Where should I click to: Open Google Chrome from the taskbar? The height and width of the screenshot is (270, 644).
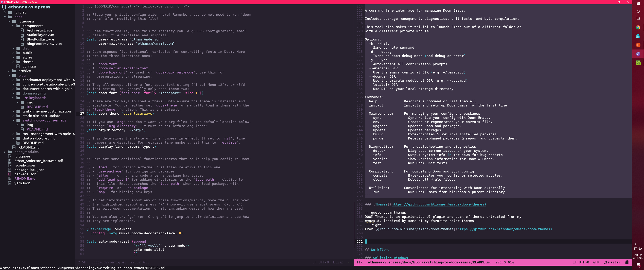point(638,28)
